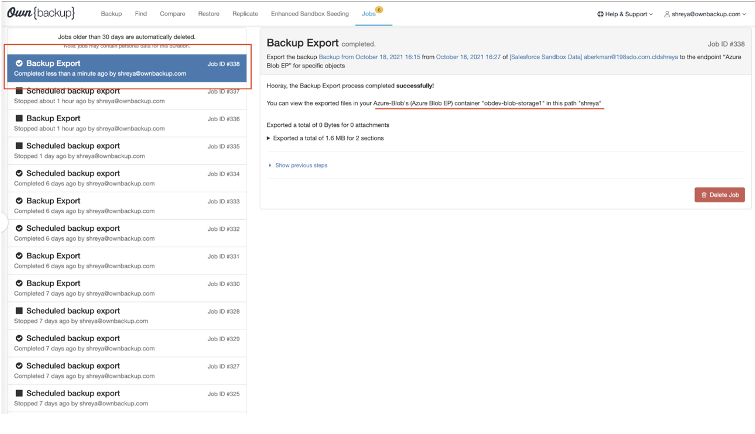Click stopped square icon of Job ID #328

(19, 310)
